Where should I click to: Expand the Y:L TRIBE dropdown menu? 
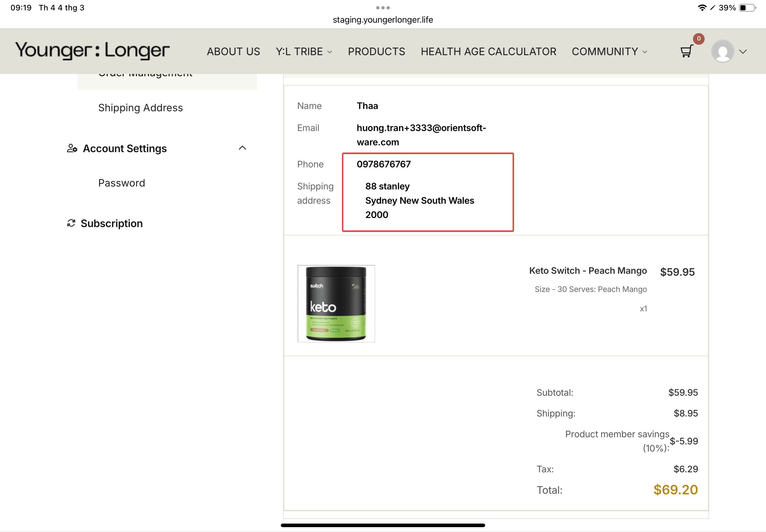(303, 52)
